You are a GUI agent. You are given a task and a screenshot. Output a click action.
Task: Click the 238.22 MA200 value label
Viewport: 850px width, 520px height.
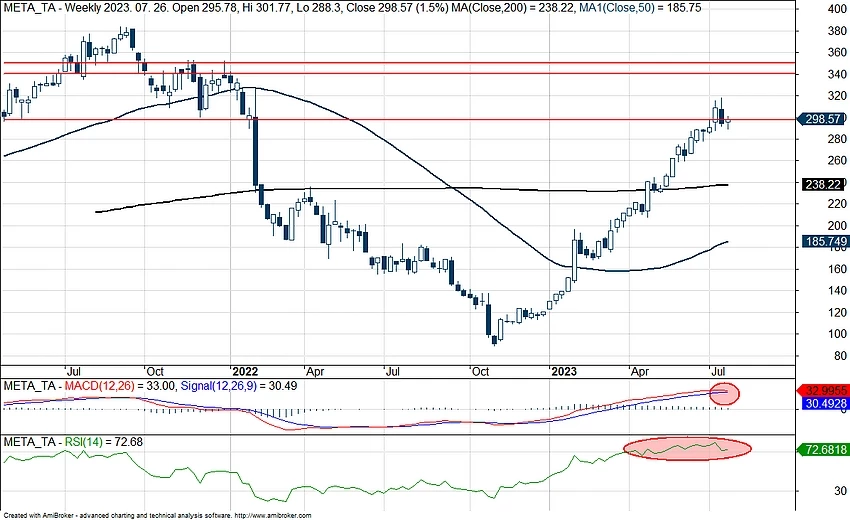(823, 185)
